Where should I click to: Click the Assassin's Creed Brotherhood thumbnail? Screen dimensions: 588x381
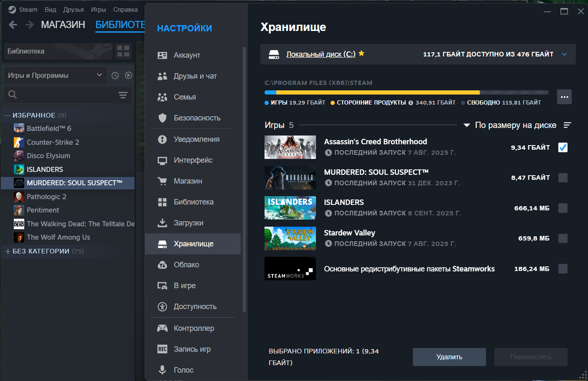click(x=290, y=147)
